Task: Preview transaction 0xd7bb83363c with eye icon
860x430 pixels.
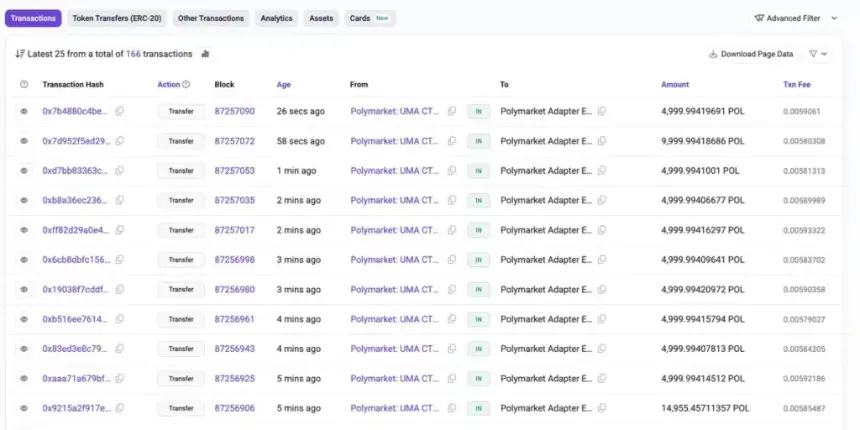Action: pyautogui.click(x=24, y=171)
